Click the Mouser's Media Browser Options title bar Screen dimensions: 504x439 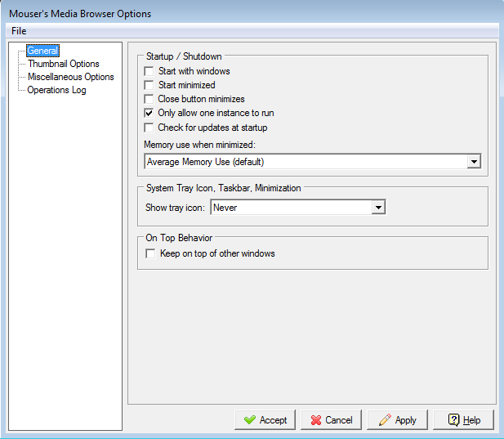click(x=252, y=14)
